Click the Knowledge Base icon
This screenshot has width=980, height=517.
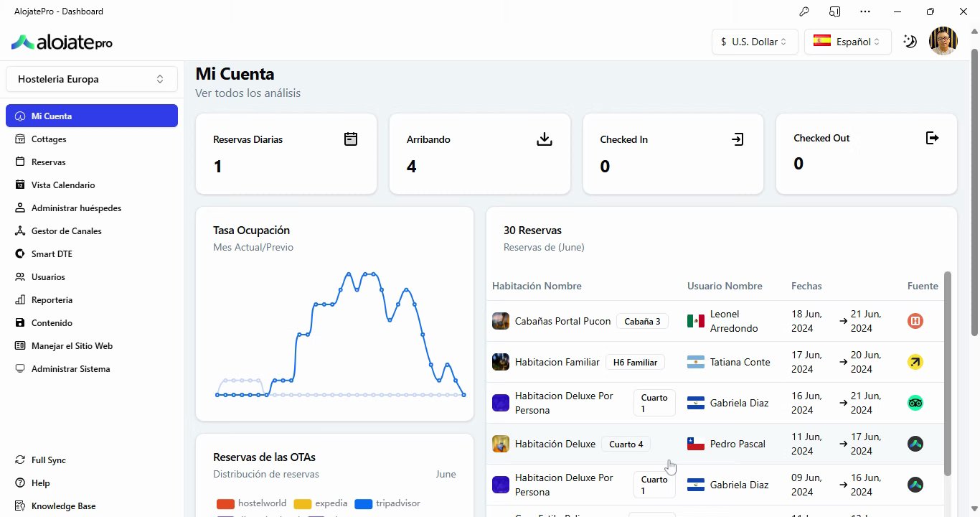[20, 506]
